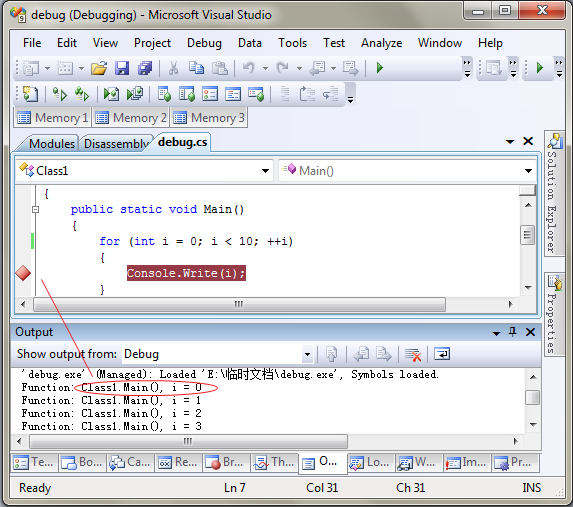Click the Output pane horizontal scrollbar
The width and height of the screenshot is (573, 507).
pyautogui.click(x=188, y=441)
